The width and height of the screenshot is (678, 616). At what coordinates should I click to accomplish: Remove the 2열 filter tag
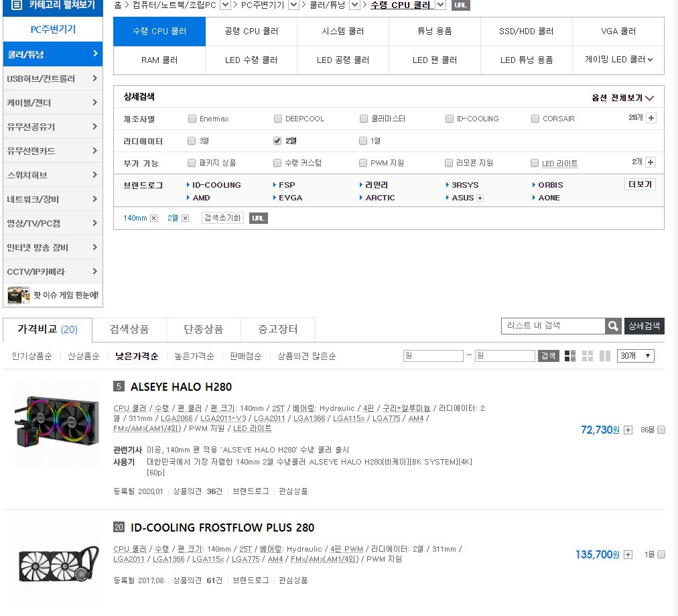coord(185,219)
